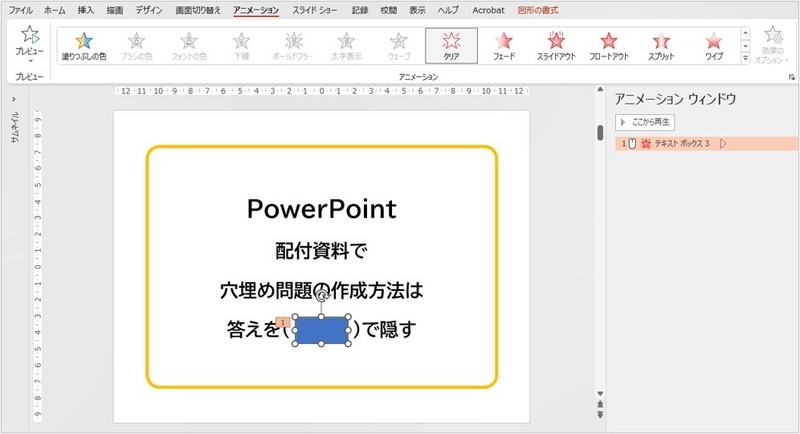This screenshot has width=800, height=434.
Task: Choose the ブラシの色 animation effect
Action: pos(136,46)
